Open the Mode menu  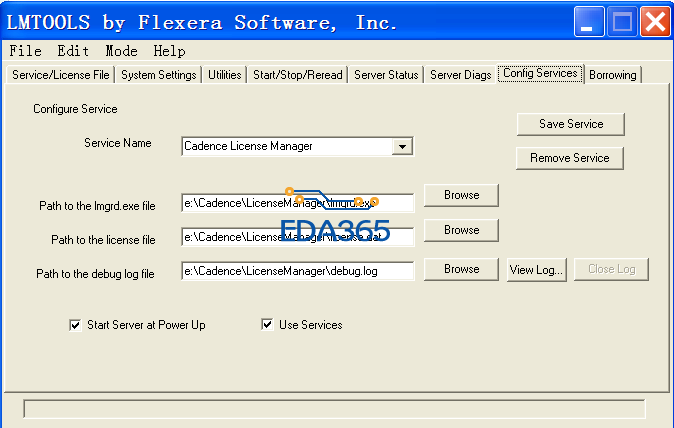[122, 51]
